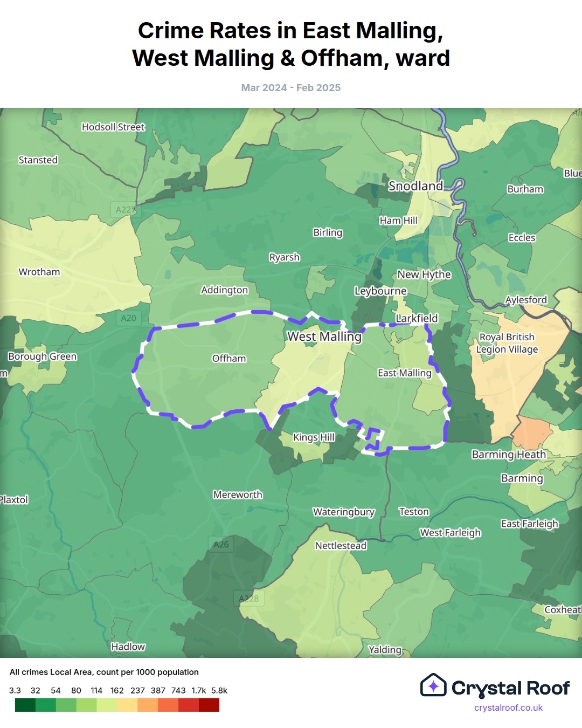Click the Crystal Roof brand name text
The width and height of the screenshot is (582, 728).
coord(510,688)
